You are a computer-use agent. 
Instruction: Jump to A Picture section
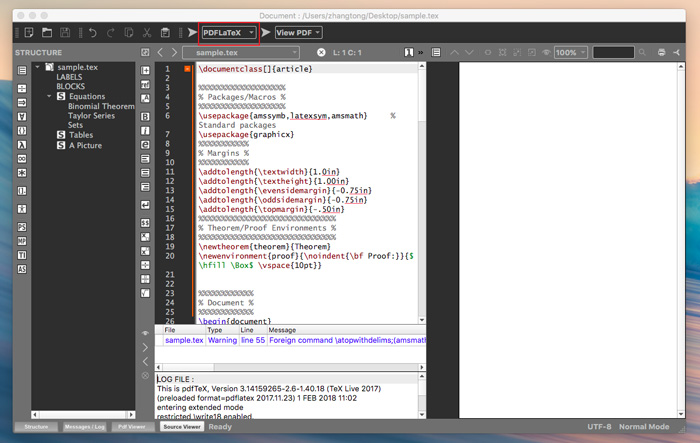[x=85, y=146]
